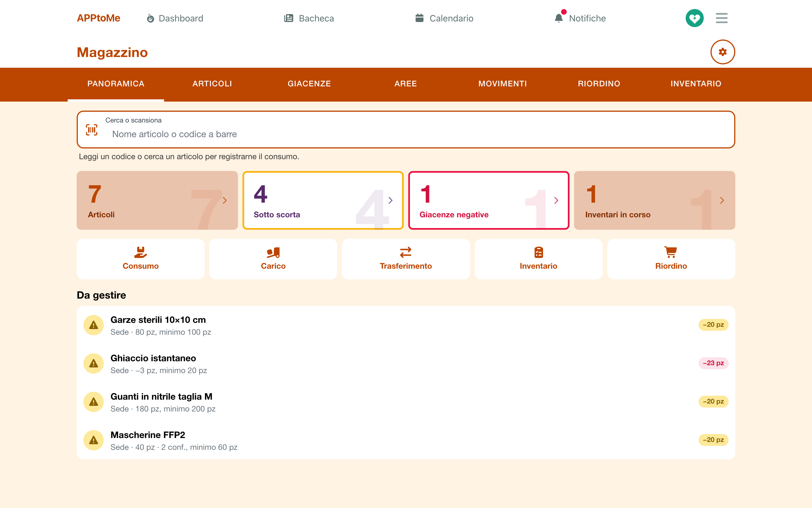
Task: Click the green heart profile icon
Action: tap(694, 18)
